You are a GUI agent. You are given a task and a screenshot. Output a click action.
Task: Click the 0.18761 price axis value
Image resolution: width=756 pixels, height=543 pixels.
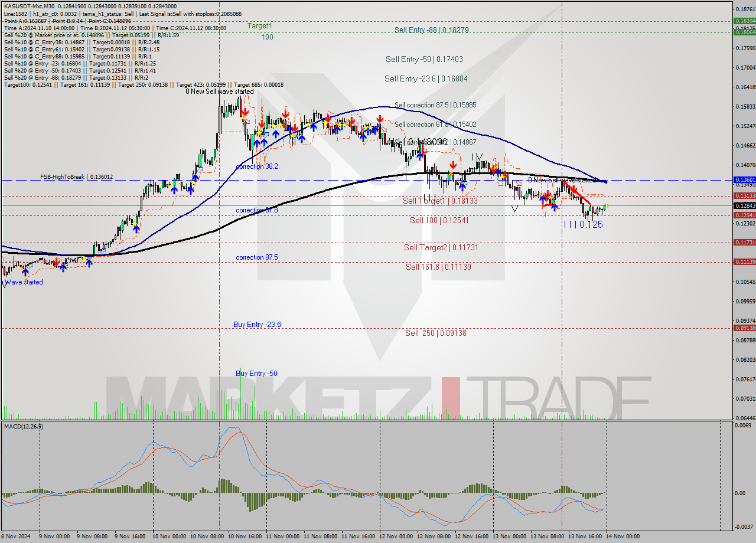(745, 9)
